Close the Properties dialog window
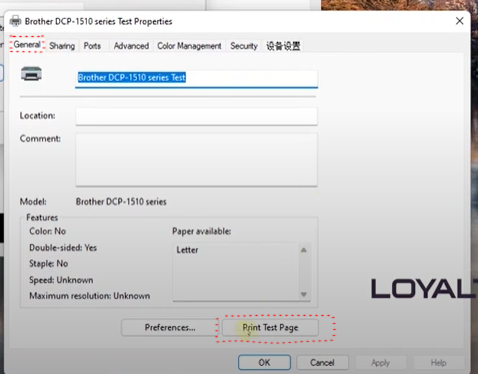The width and height of the screenshot is (478, 374). [459, 21]
